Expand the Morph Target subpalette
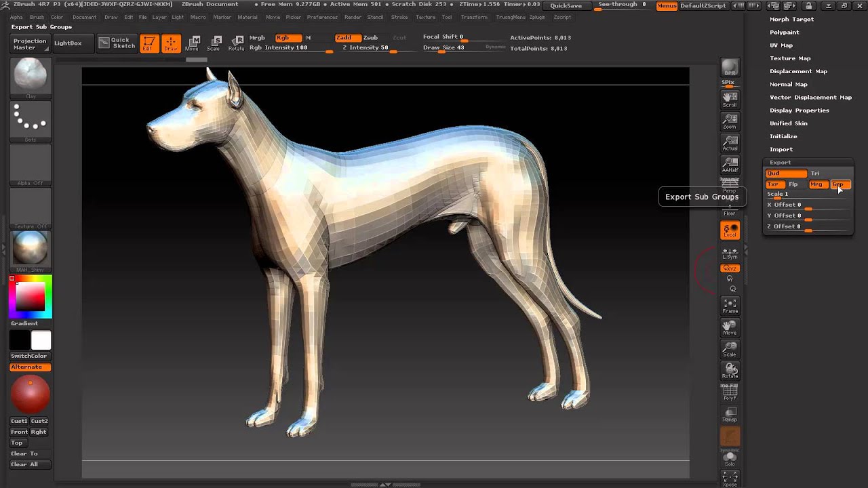The width and height of the screenshot is (868, 488). 791,19
